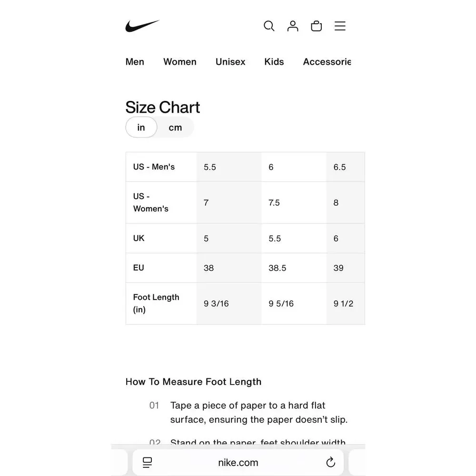The height and width of the screenshot is (476, 476).
Task: Open the shopping bag icon
Action: tap(316, 26)
